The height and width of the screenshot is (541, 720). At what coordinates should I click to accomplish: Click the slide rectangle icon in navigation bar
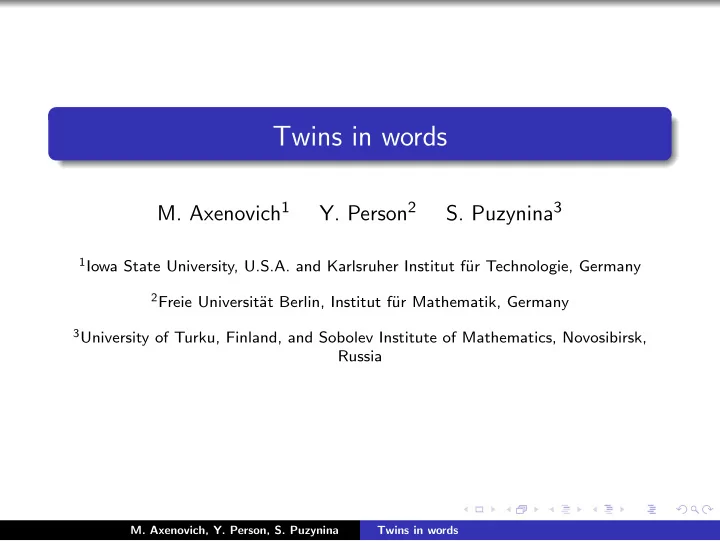(x=479, y=509)
